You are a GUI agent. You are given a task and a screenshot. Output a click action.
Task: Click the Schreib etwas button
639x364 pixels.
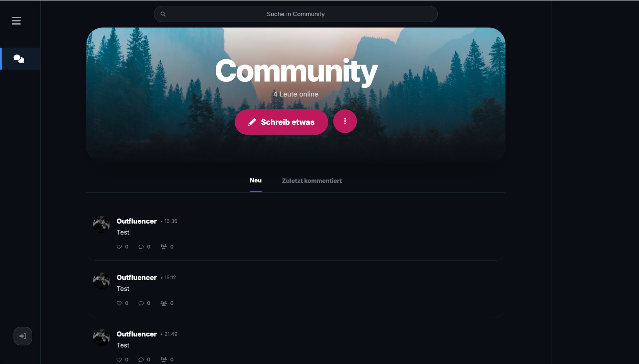coord(281,122)
